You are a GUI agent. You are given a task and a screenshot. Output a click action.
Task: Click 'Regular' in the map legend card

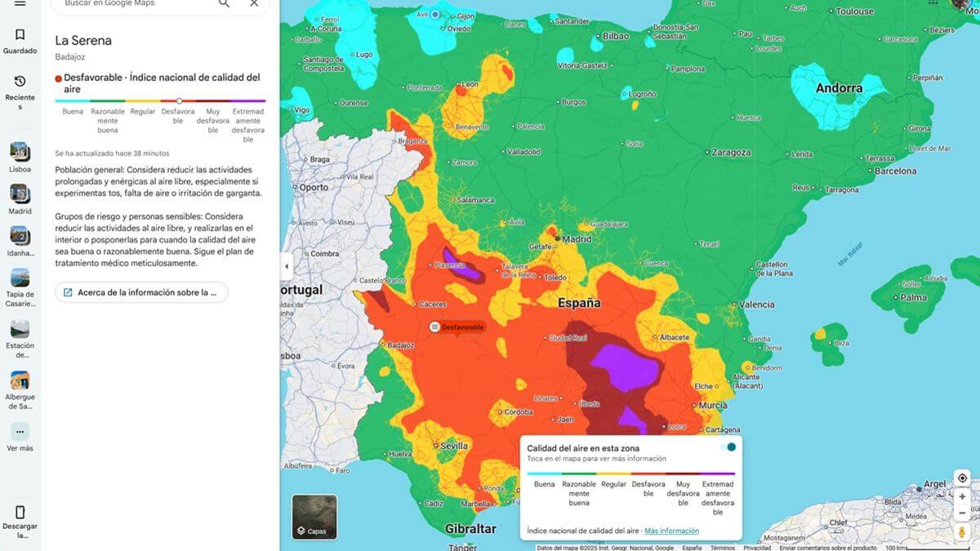click(x=614, y=484)
